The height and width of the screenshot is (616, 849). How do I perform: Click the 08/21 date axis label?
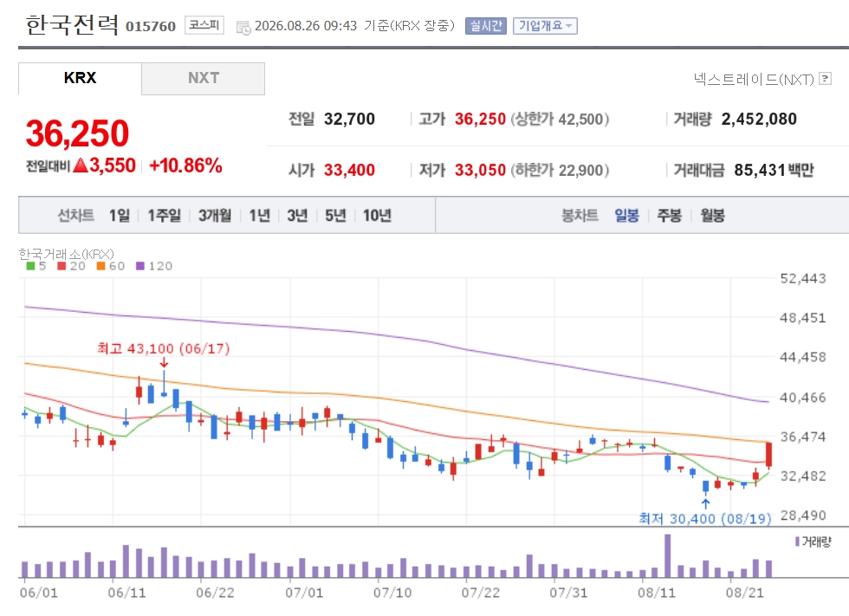pos(745,593)
